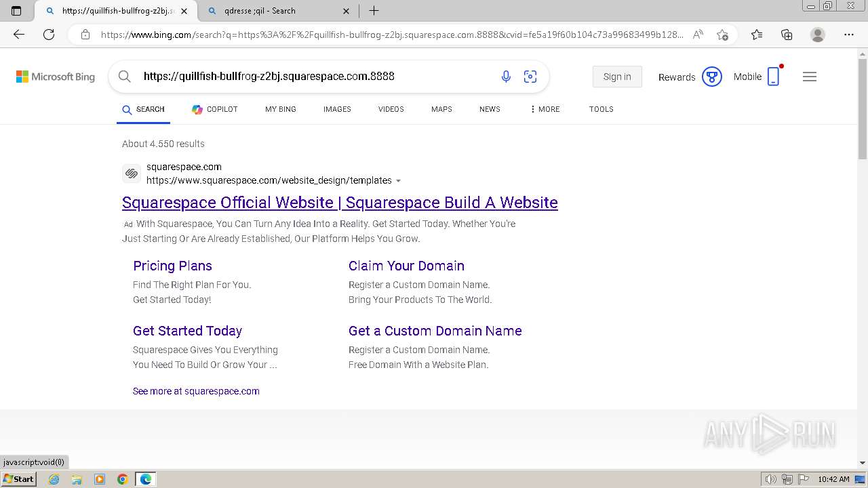The height and width of the screenshot is (488, 868).
Task: Click the search magnifier icon in Bing box
Action: tap(125, 77)
